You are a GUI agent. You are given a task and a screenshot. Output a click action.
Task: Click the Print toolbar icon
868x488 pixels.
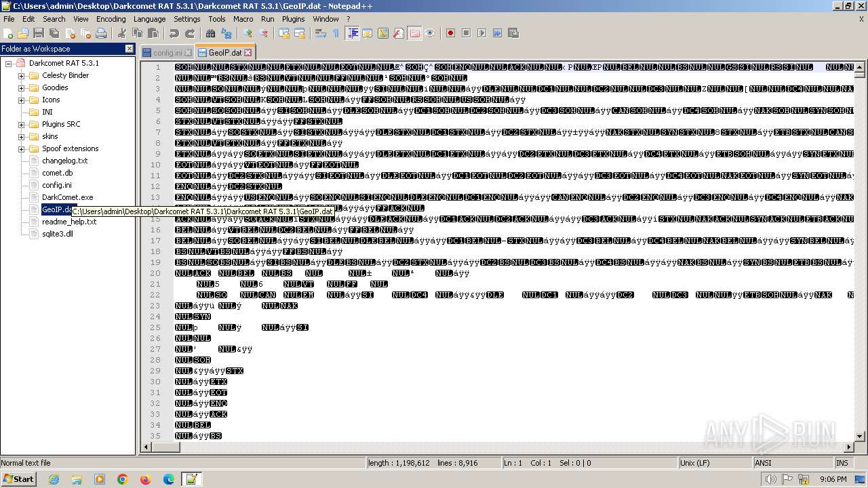101,33
